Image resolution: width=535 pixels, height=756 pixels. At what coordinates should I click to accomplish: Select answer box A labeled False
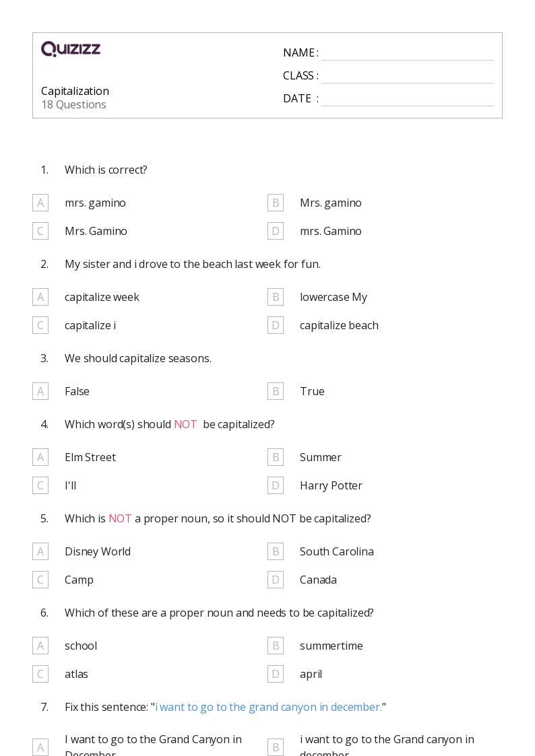[x=40, y=391]
